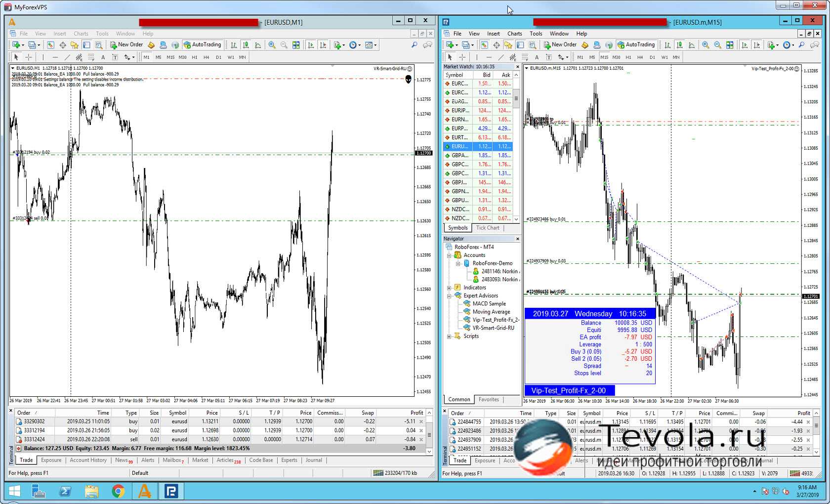Close the Navigator panel

(518, 239)
